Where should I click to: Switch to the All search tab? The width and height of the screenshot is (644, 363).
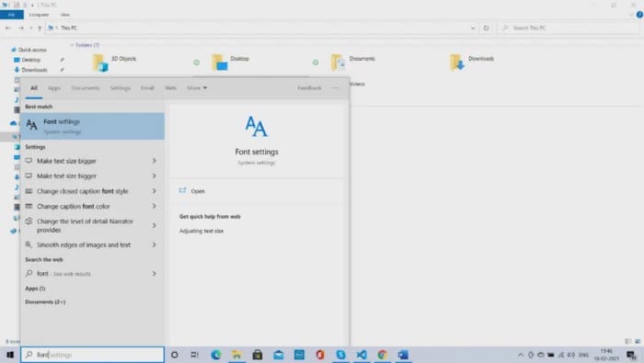tap(34, 88)
